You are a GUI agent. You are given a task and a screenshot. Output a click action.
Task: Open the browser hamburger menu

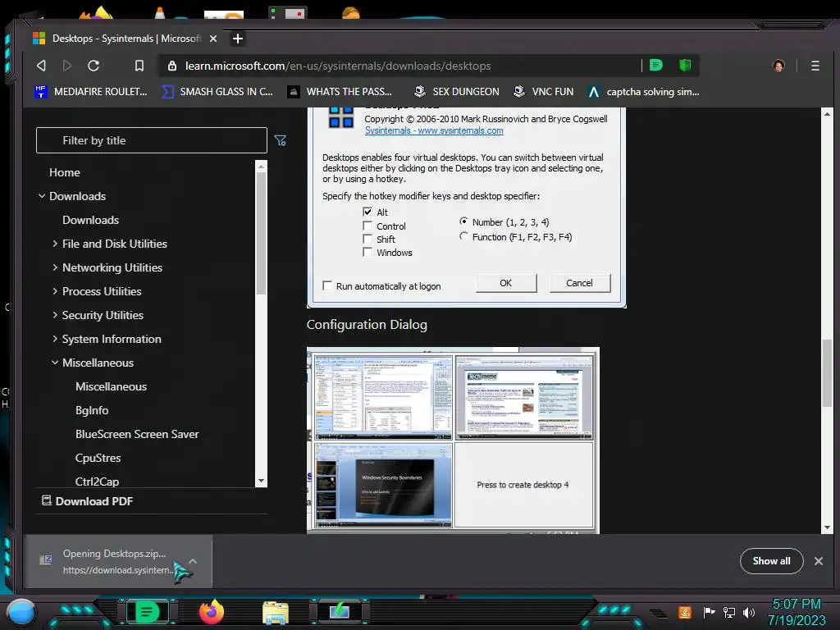[815, 66]
